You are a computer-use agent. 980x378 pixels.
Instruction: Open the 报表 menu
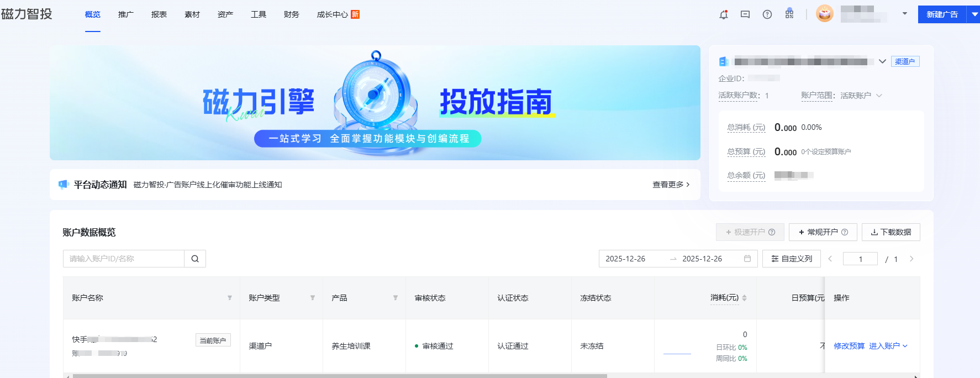[x=159, y=14]
